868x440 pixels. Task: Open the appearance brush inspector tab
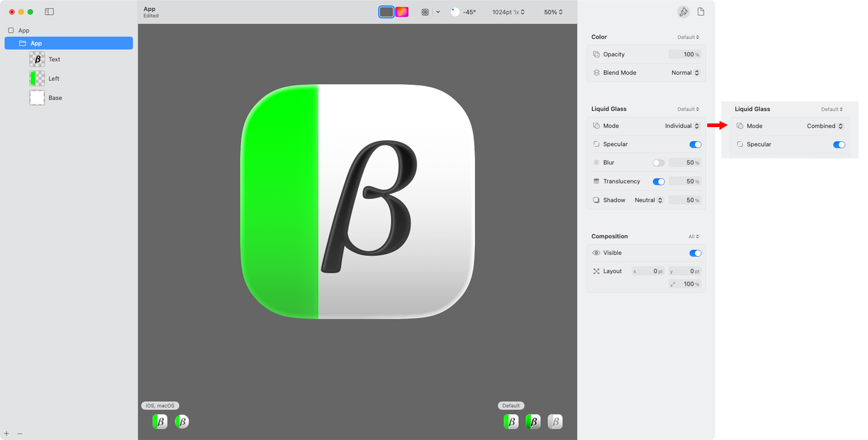[683, 12]
